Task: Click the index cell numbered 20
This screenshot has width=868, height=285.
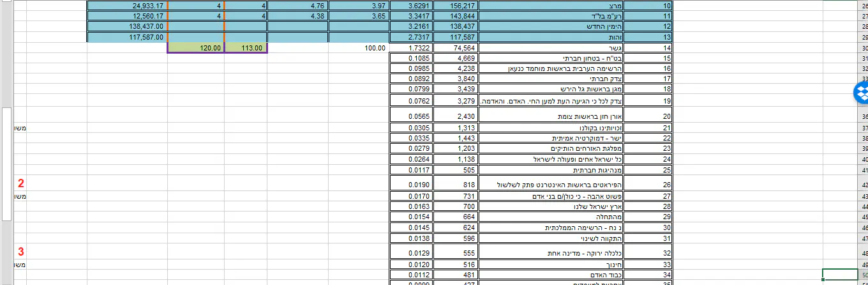Action: tap(649, 116)
